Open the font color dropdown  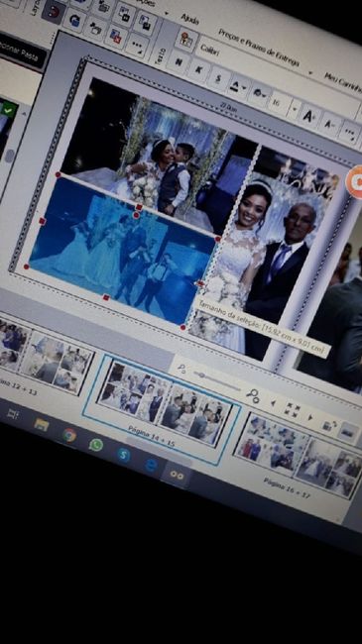239,87
